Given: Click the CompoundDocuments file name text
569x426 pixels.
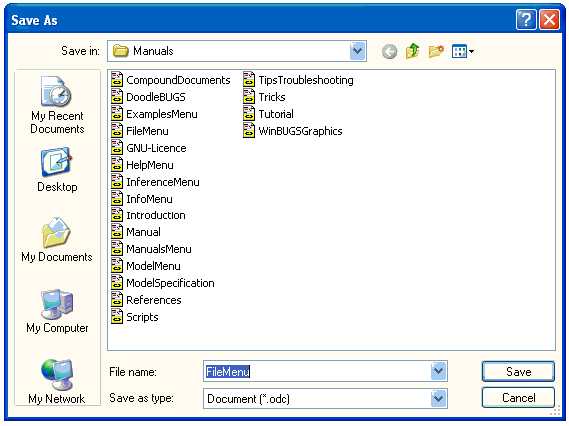Looking at the screenshot, I should click(x=178, y=80).
